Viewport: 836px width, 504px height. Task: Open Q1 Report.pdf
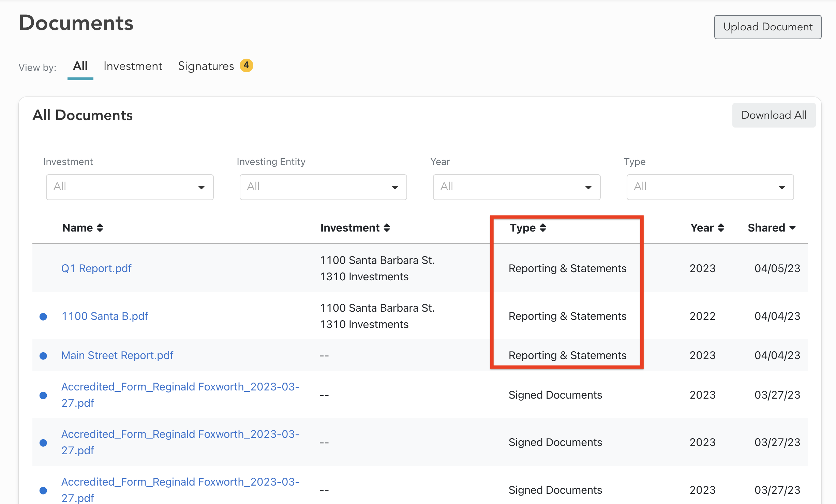tap(96, 268)
